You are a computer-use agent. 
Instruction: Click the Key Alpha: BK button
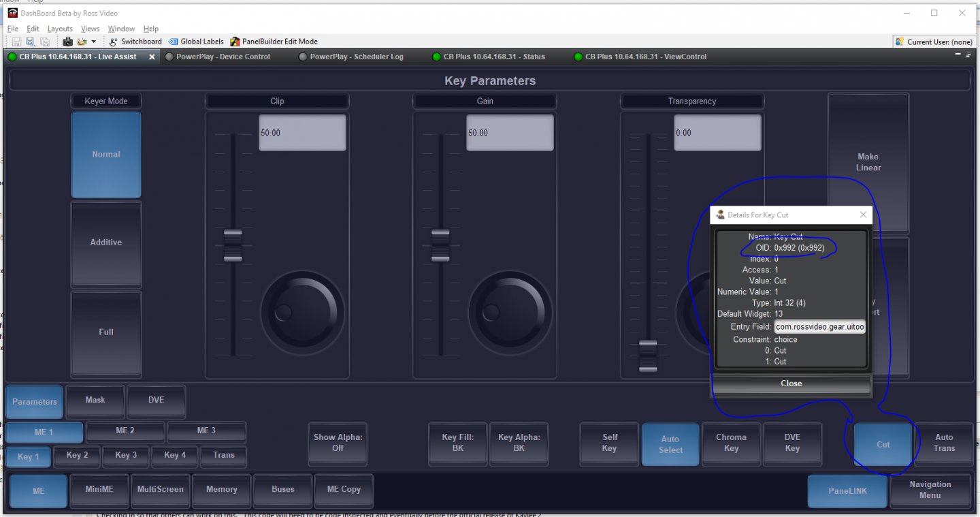pos(519,443)
